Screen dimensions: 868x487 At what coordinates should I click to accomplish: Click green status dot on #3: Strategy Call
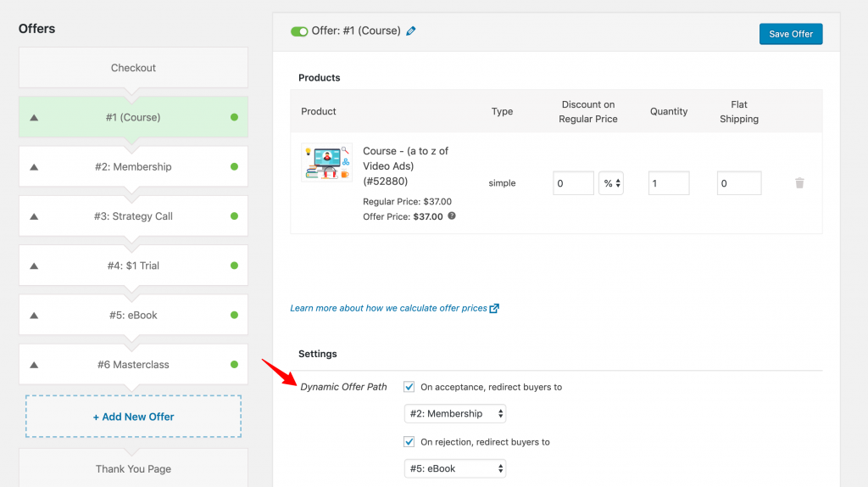[x=234, y=216]
